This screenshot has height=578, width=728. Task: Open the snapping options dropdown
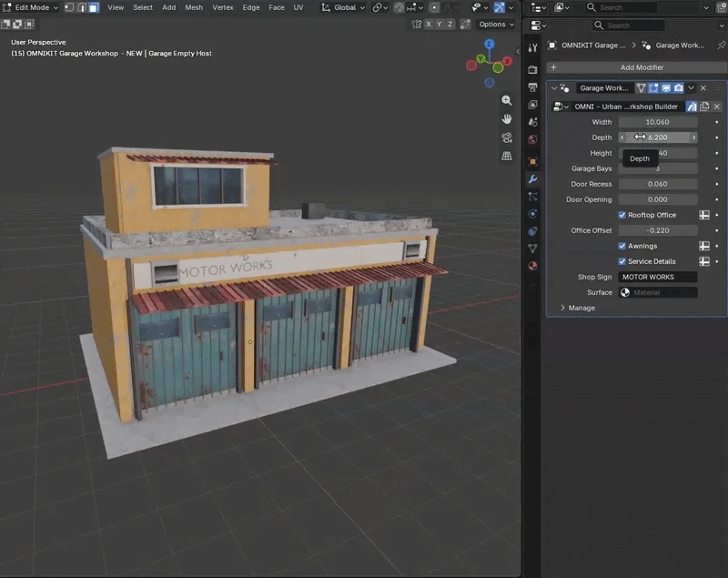click(415, 7)
